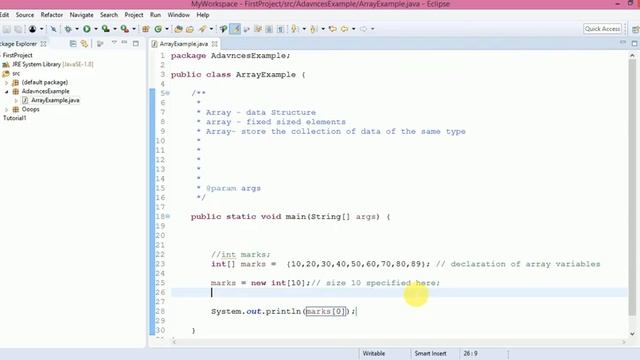This screenshot has height=360, width=640.
Task: Open the Navigate menu
Action: (82, 15)
